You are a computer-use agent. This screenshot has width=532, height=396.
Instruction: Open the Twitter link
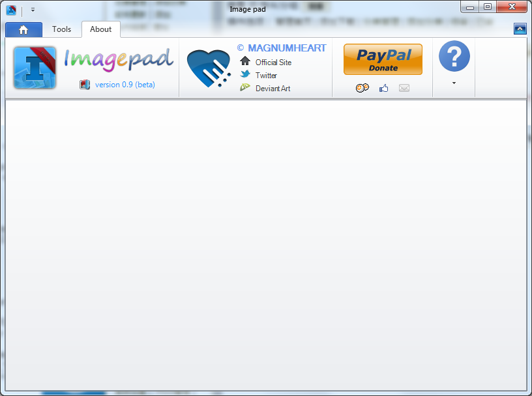(266, 76)
